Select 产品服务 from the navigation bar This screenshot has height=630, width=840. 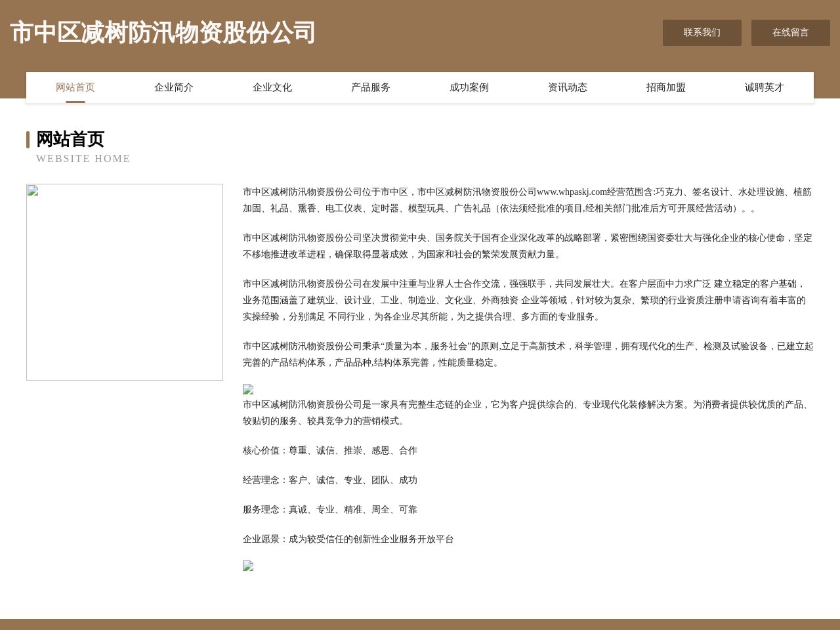(370, 87)
